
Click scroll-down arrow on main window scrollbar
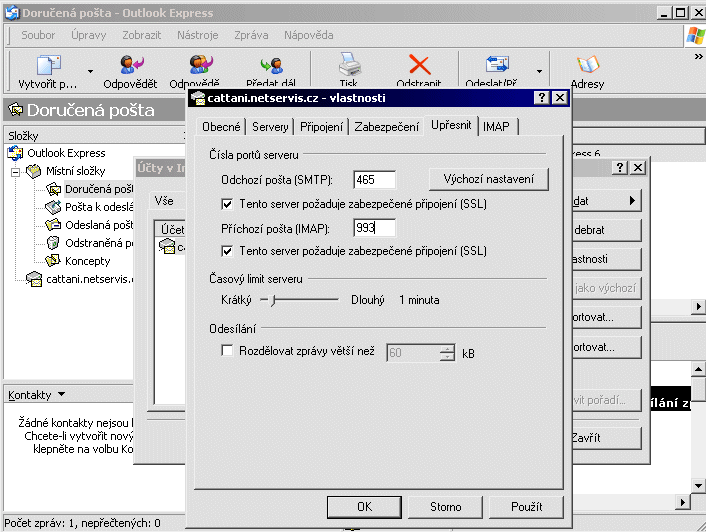coord(698,486)
